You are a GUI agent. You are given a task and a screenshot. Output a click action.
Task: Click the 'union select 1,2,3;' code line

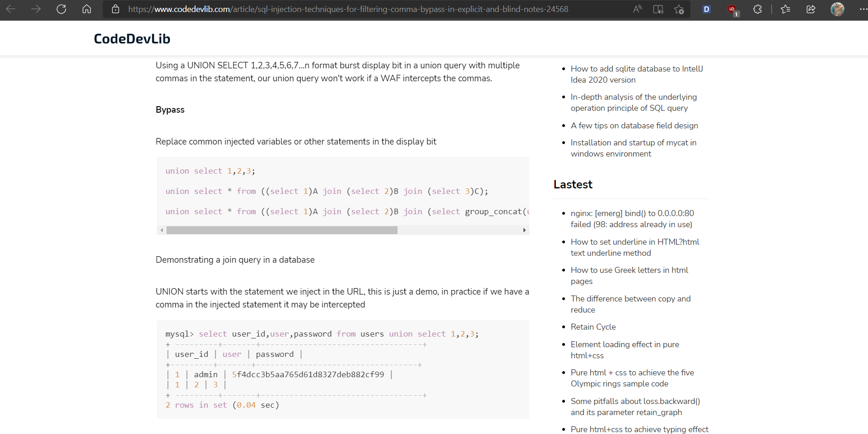tap(210, 171)
